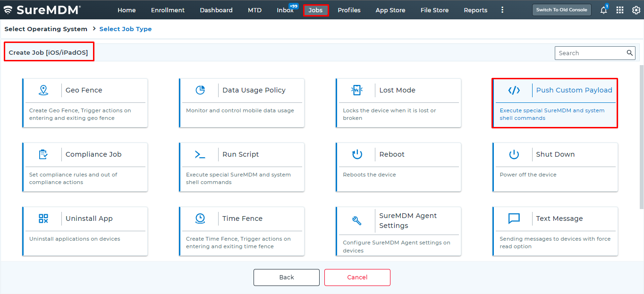Open the Reports section from the navbar

[x=475, y=9]
